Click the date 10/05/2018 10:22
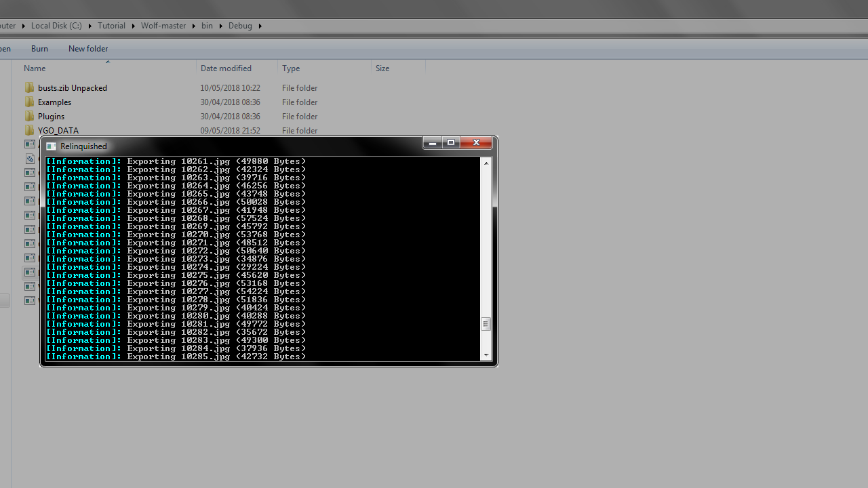868x488 pixels. tap(230, 88)
